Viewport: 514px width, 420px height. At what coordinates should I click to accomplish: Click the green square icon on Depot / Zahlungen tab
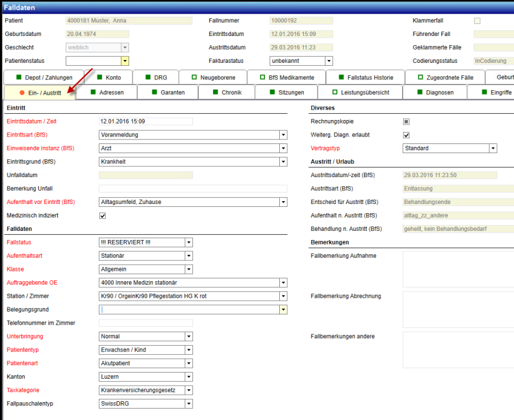[x=18, y=77]
